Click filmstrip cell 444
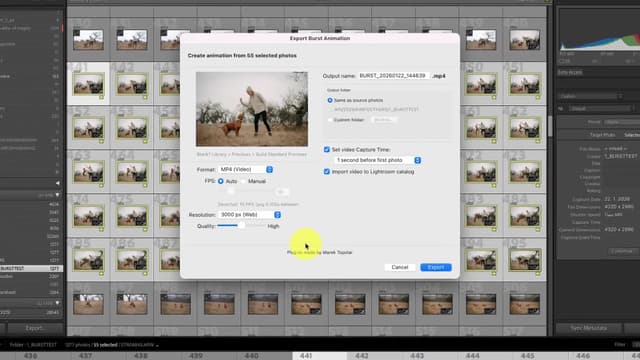 click(486, 356)
